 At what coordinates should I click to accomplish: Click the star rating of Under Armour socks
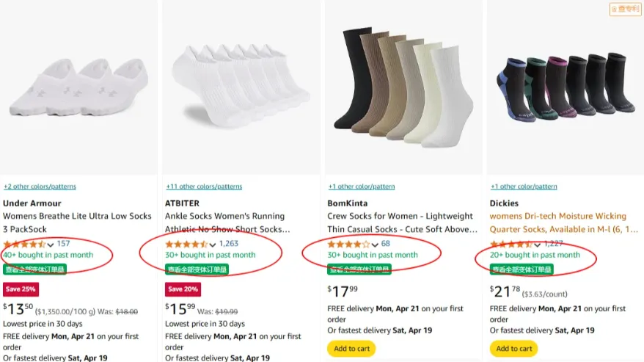(x=25, y=244)
